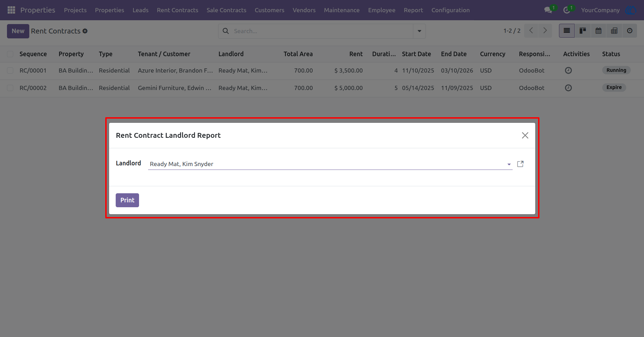644x337 pixels.
Task: Open activity clock for RC/00001
Action: click(568, 70)
